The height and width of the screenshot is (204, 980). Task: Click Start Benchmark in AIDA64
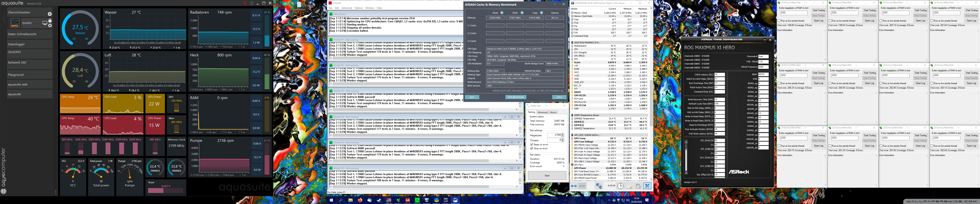(x=515, y=97)
